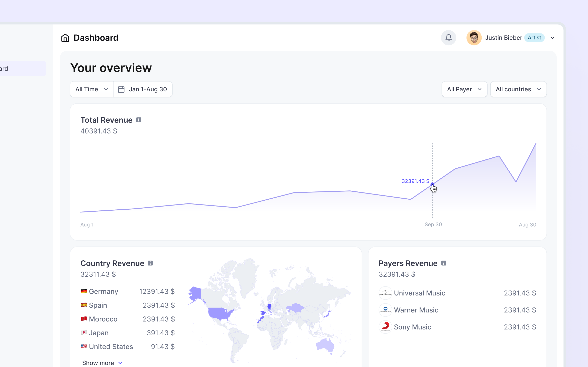Click the Sep 30 chart data point
The width and height of the screenshot is (588, 367).
(x=432, y=184)
